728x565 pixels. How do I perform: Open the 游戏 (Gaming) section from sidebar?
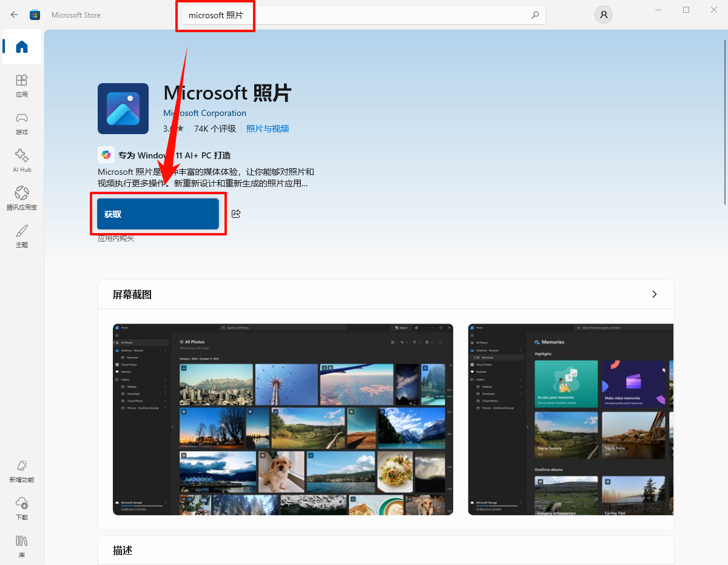[21, 123]
